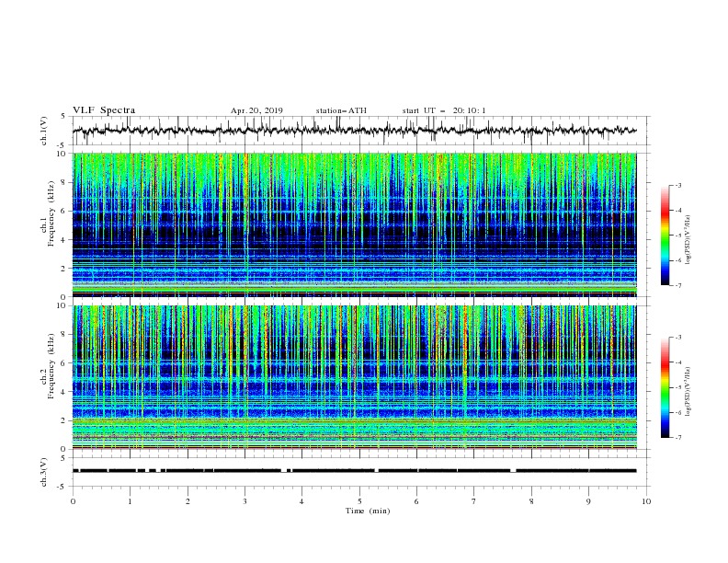Click the 'ch.3(V)' axis label
The height and width of the screenshot is (563, 728).
click(44, 472)
